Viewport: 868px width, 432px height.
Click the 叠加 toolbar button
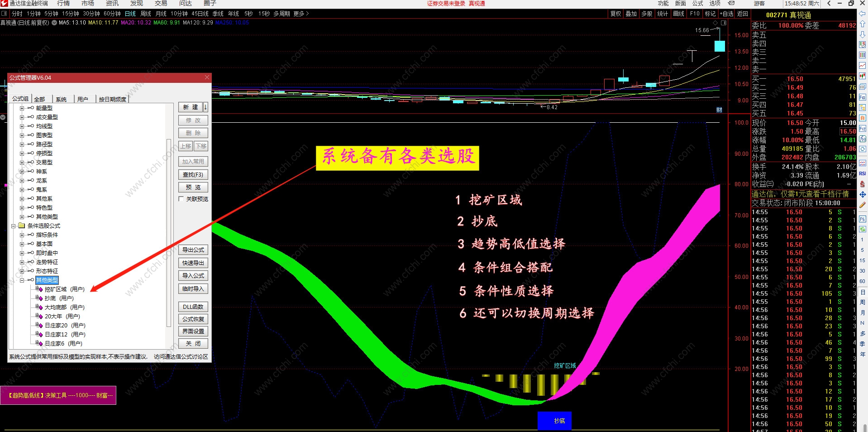[x=631, y=14]
